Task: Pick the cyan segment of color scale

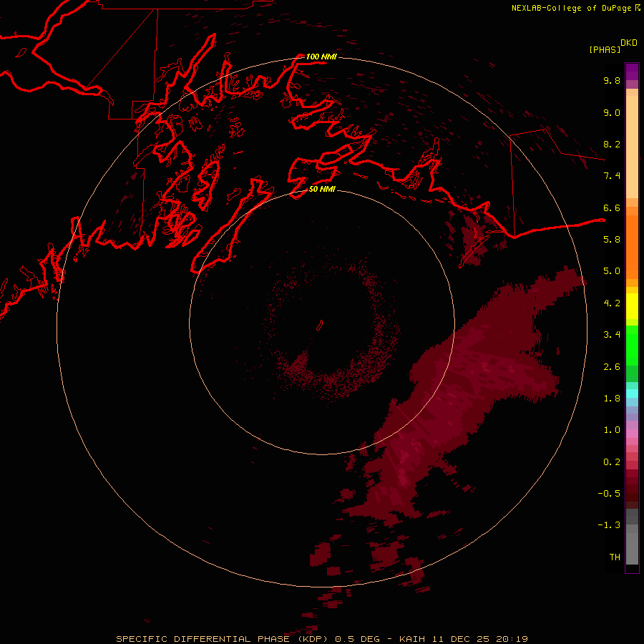Action: pyautogui.click(x=632, y=393)
